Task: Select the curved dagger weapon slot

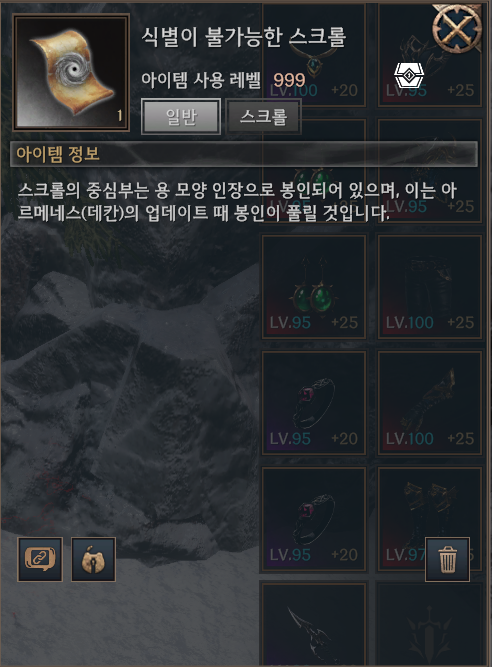Action: pos(314,624)
